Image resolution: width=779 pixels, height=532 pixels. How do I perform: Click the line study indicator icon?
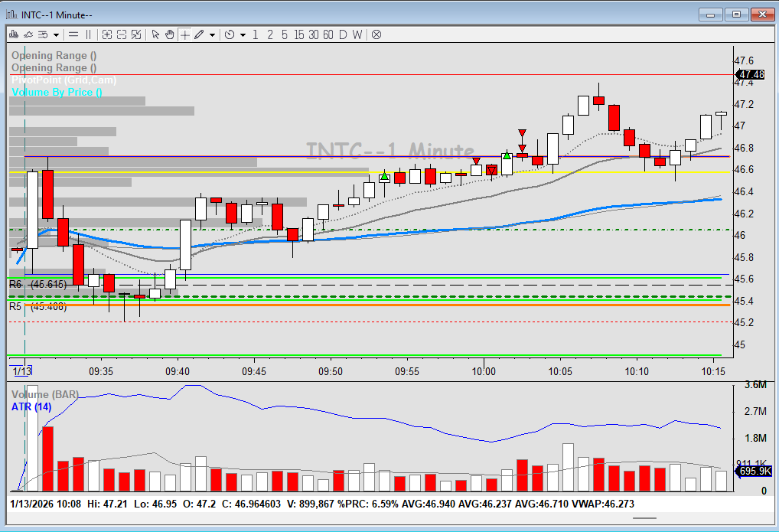coord(28,34)
